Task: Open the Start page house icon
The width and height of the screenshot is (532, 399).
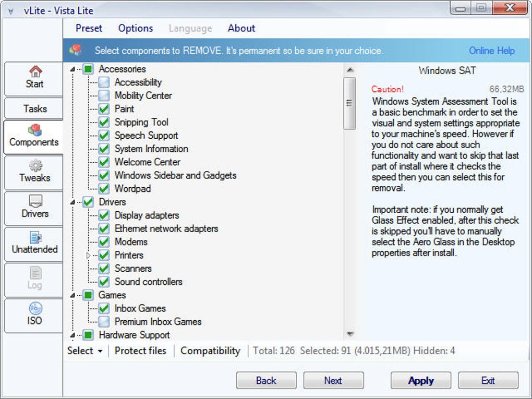Action: pos(35,71)
